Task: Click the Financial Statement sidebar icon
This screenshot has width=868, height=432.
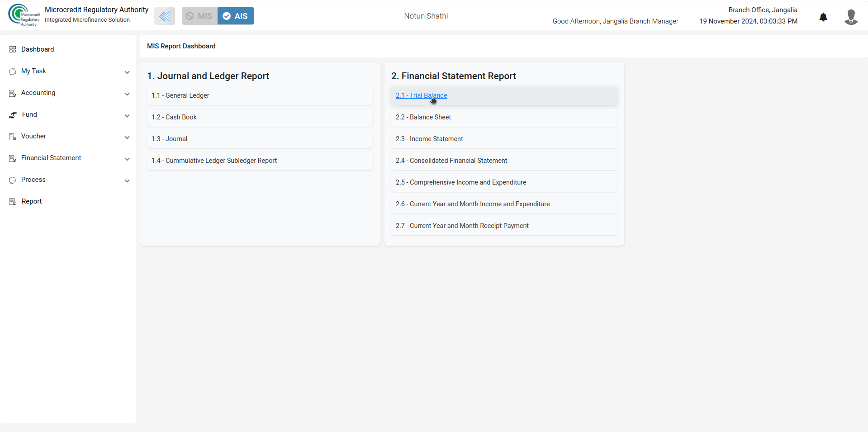Action: pyautogui.click(x=13, y=158)
